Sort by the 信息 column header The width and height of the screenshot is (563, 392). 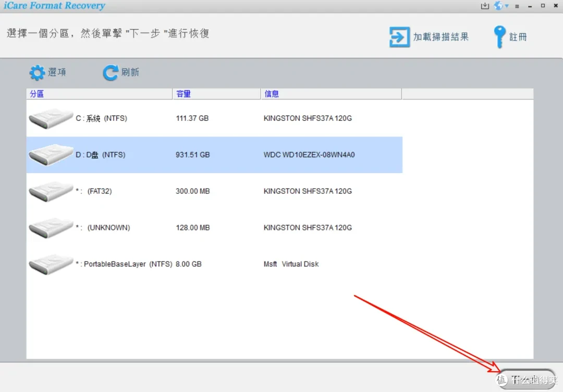click(331, 94)
